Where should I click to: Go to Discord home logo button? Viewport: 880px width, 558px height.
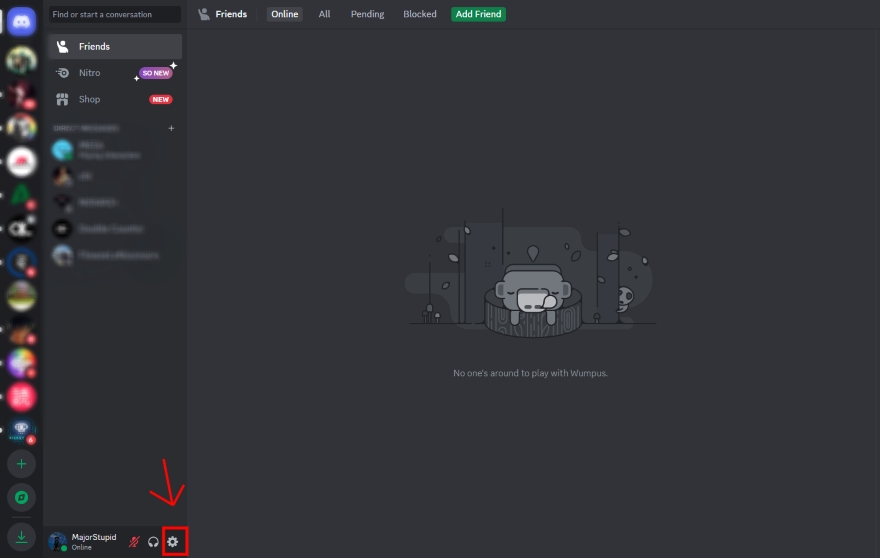[x=21, y=22]
